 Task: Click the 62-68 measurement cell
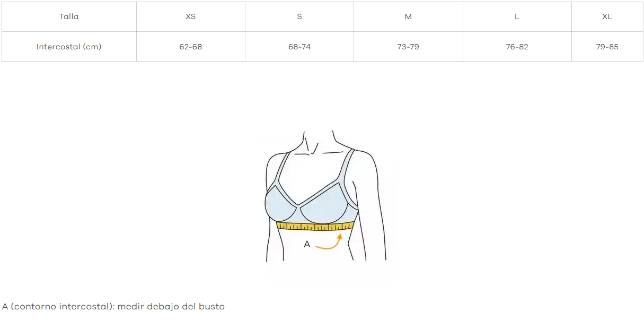[x=191, y=47]
